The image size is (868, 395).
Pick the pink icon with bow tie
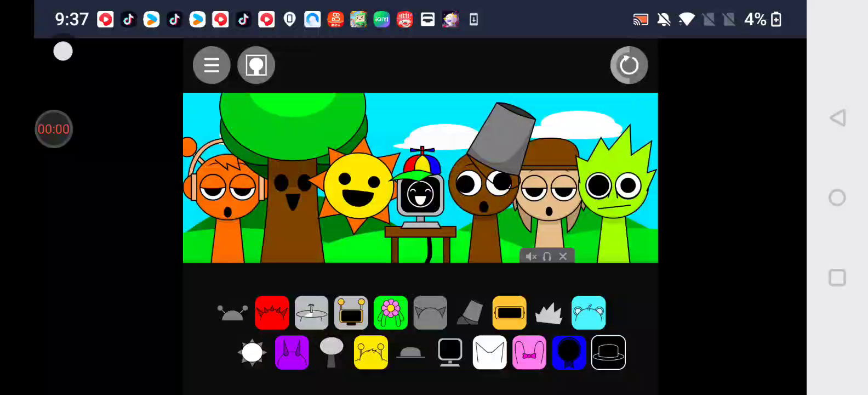point(529,352)
